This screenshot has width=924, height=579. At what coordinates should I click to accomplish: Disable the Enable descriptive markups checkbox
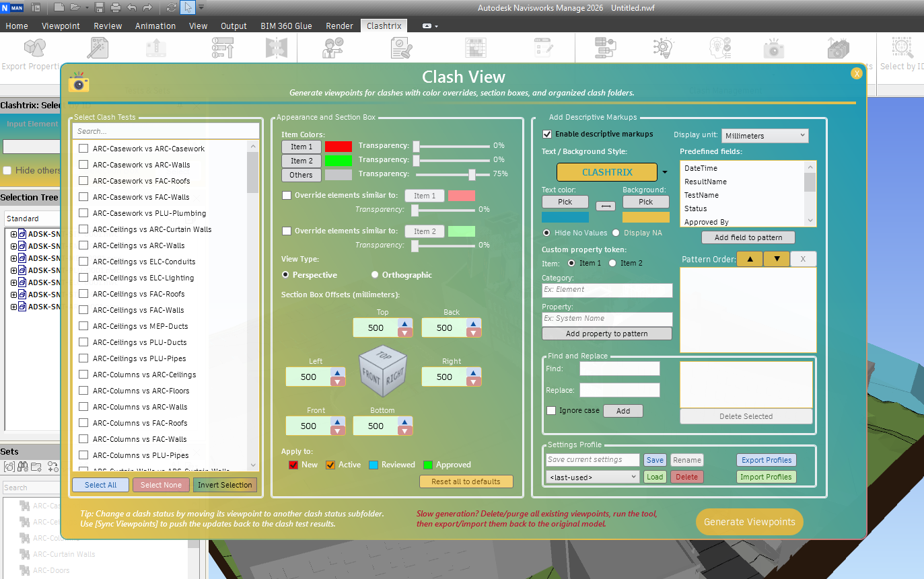coord(547,134)
